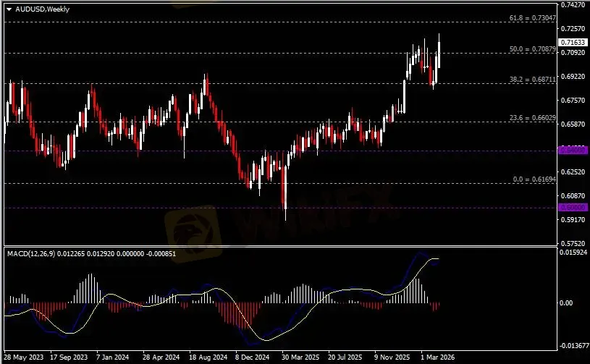Click the AUDUSD,Weekly chart title
Image resolution: width=590 pixels, height=364 pixels.
pyautogui.click(x=37, y=9)
